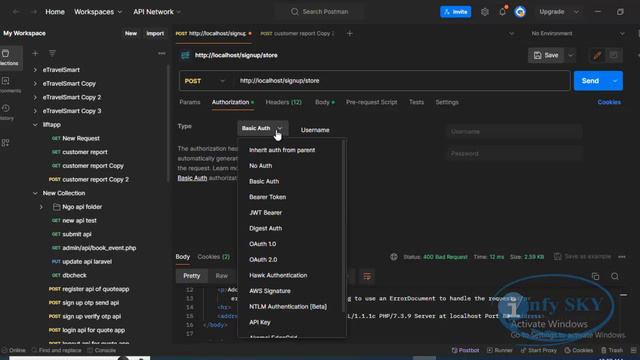Search within response body
Screen dimensions: 640x360
click(615, 277)
